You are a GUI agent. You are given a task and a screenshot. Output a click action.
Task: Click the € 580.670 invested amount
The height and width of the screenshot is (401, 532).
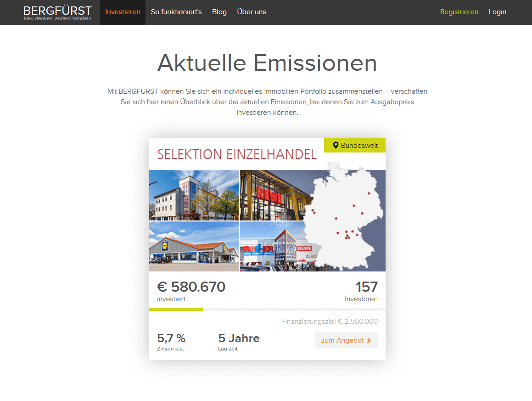(x=191, y=287)
